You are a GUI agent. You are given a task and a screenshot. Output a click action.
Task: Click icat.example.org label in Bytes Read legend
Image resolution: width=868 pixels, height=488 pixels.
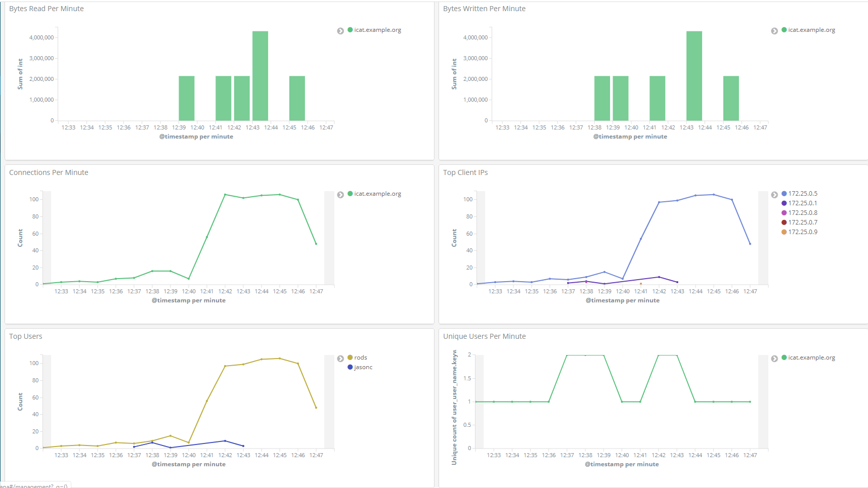pos(378,30)
